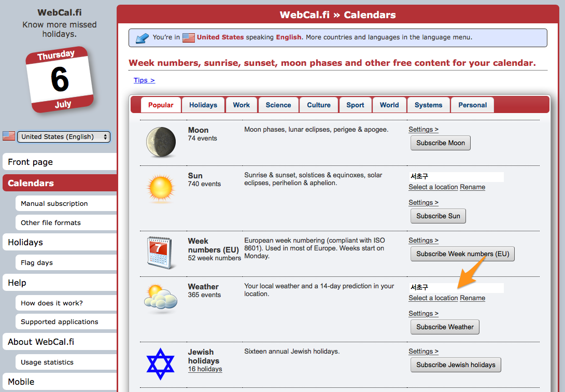Open Supported applications page
The width and height of the screenshot is (565, 392).
(x=66, y=322)
